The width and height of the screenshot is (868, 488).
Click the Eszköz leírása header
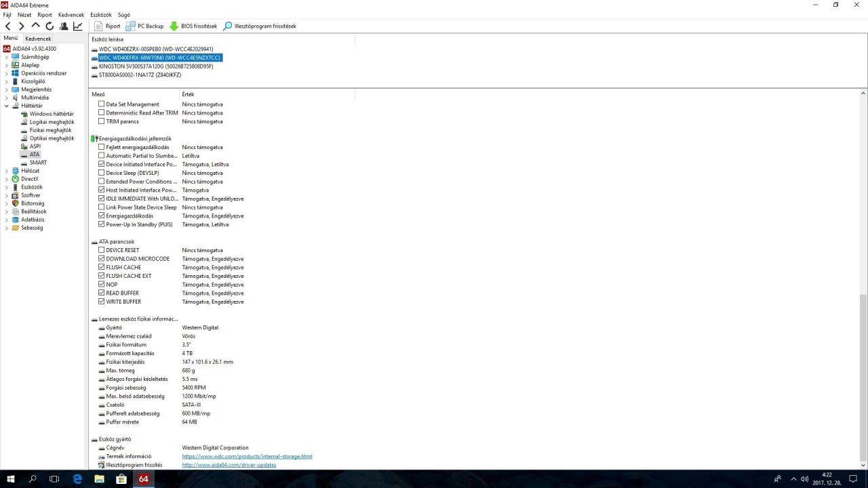222,39
